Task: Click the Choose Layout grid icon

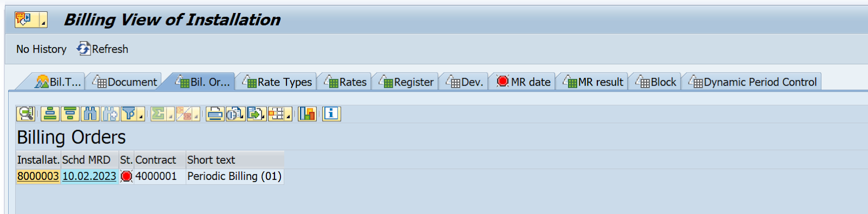Action: click(x=276, y=114)
